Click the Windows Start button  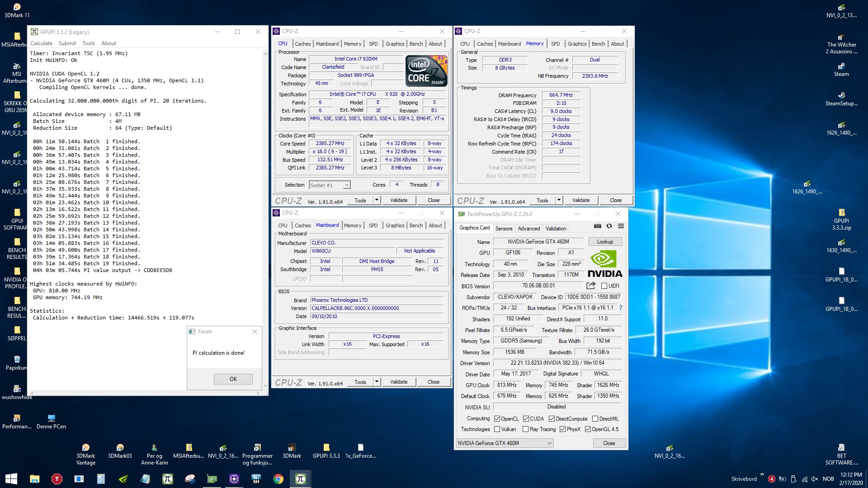tap(11, 479)
